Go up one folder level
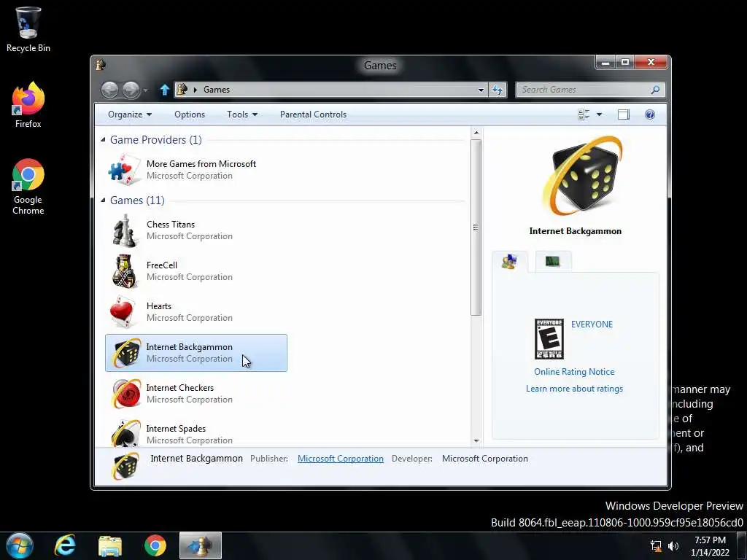The width and height of the screenshot is (747, 560). [165, 90]
